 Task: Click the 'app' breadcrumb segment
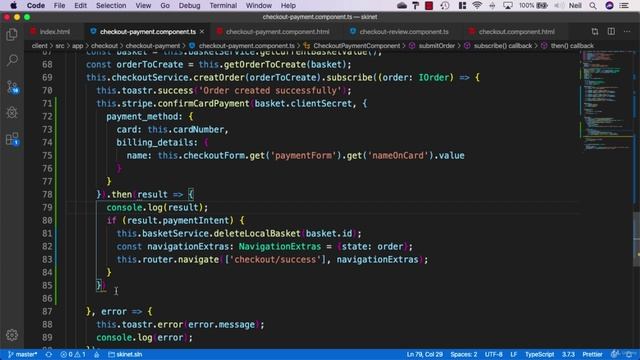click(x=78, y=46)
